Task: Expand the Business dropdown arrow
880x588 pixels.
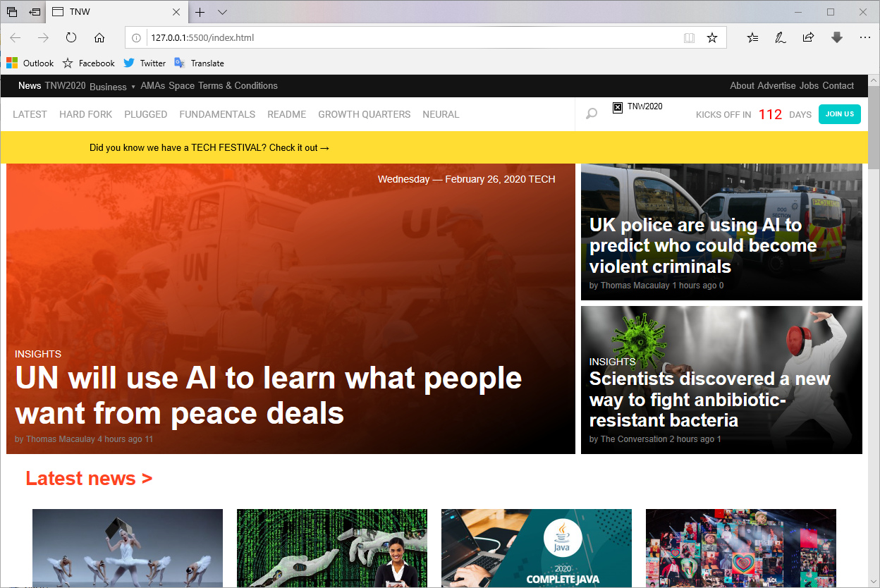Action: point(133,87)
